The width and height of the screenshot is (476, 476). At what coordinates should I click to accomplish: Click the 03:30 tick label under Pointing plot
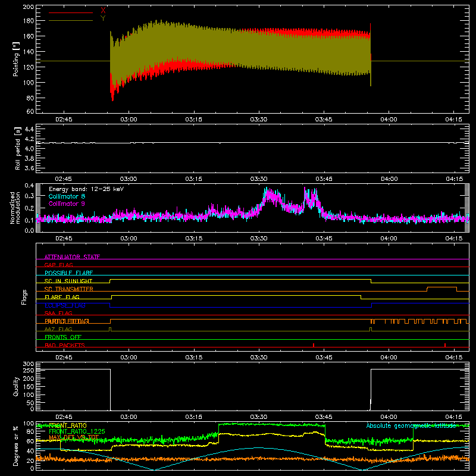tap(259, 120)
